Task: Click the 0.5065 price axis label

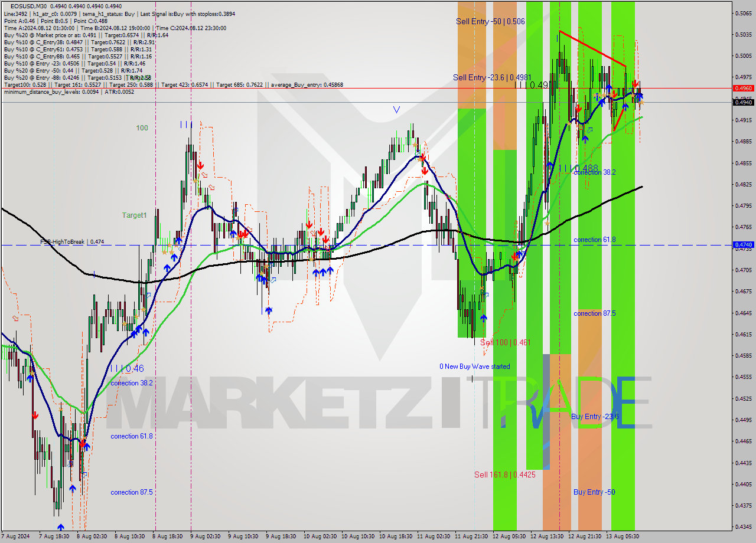Action: [x=743, y=12]
